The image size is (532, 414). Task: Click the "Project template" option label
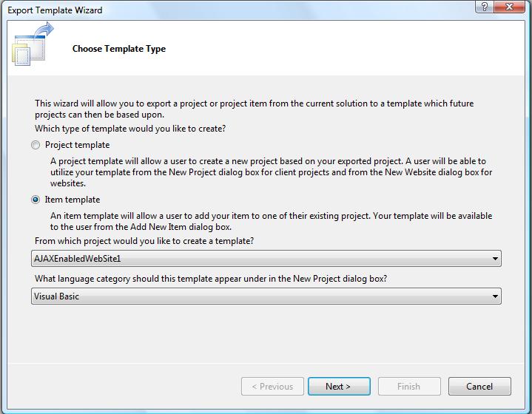pos(77,145)
